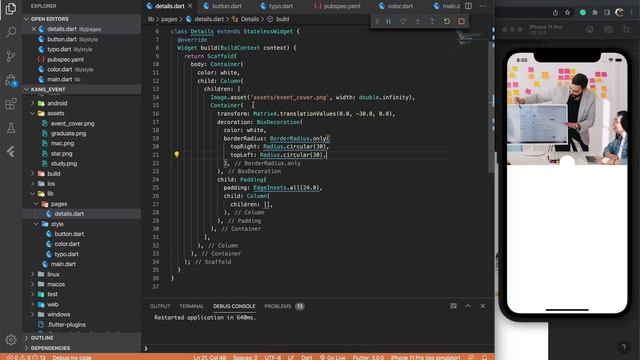
Task: Open the TERMINAL panel tab
Action: point(191,306)
